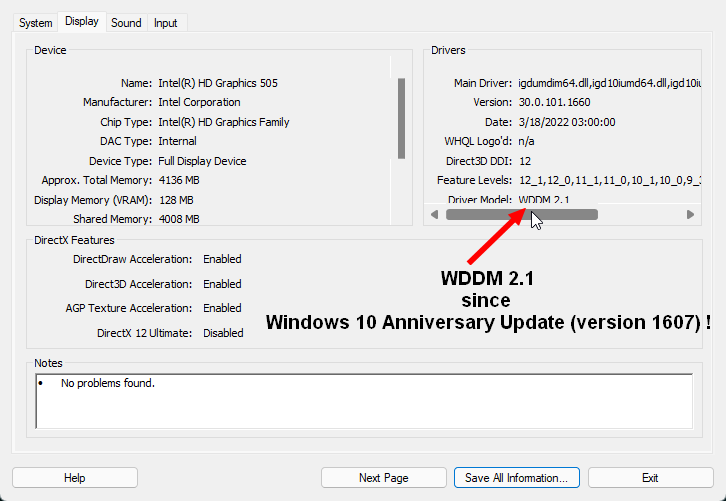Click the Main Driver dll list value
This screenshot has width=726, height=501.
click(610, 83)
